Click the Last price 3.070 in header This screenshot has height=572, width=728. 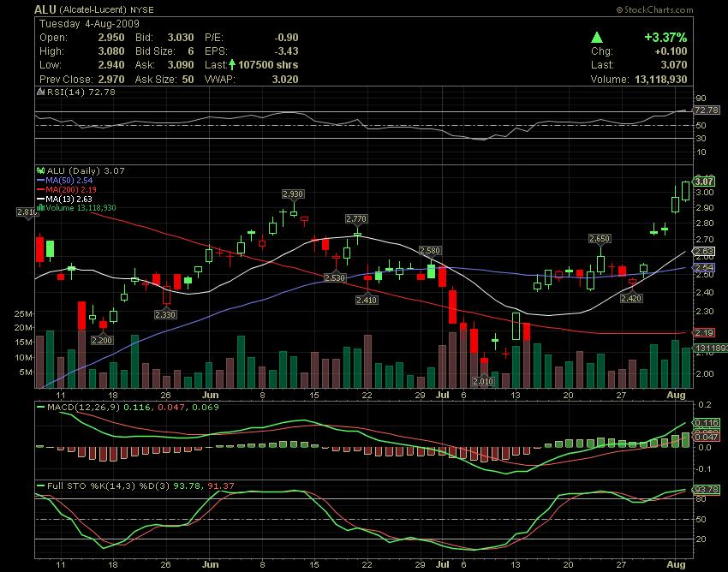(674, 65)
